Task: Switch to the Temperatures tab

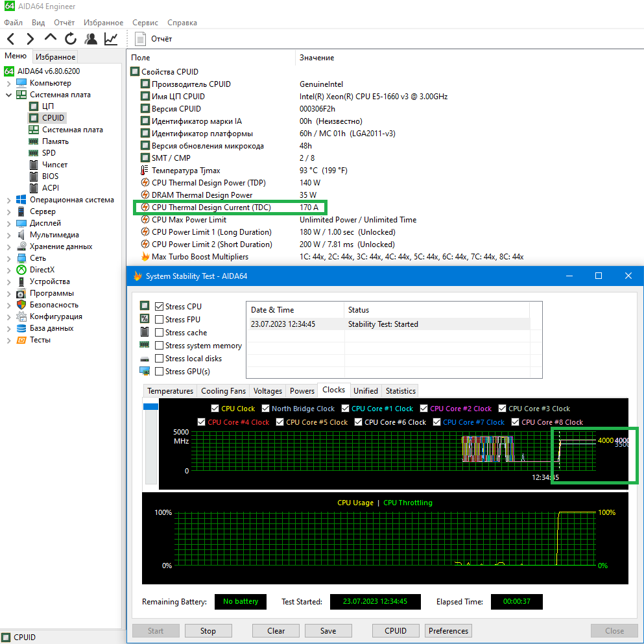Action: (170, 391)
